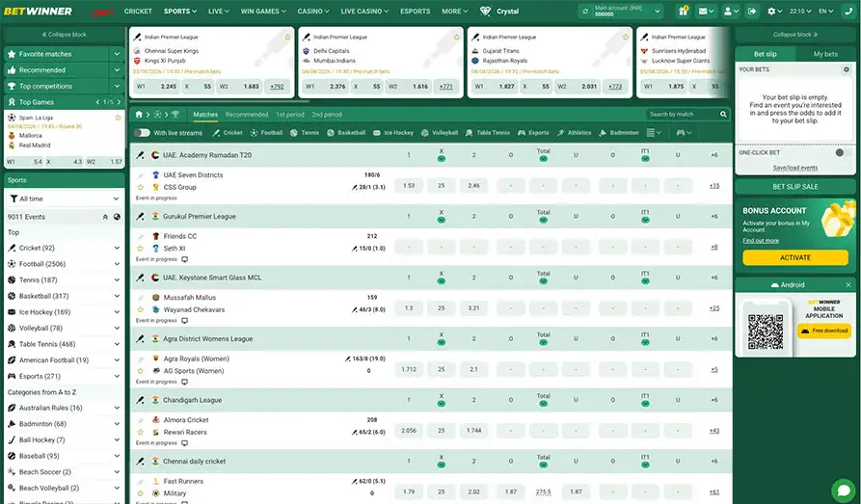
Task: Filter by Table Tennis in sports bar
Action: (x=488, y=132)
